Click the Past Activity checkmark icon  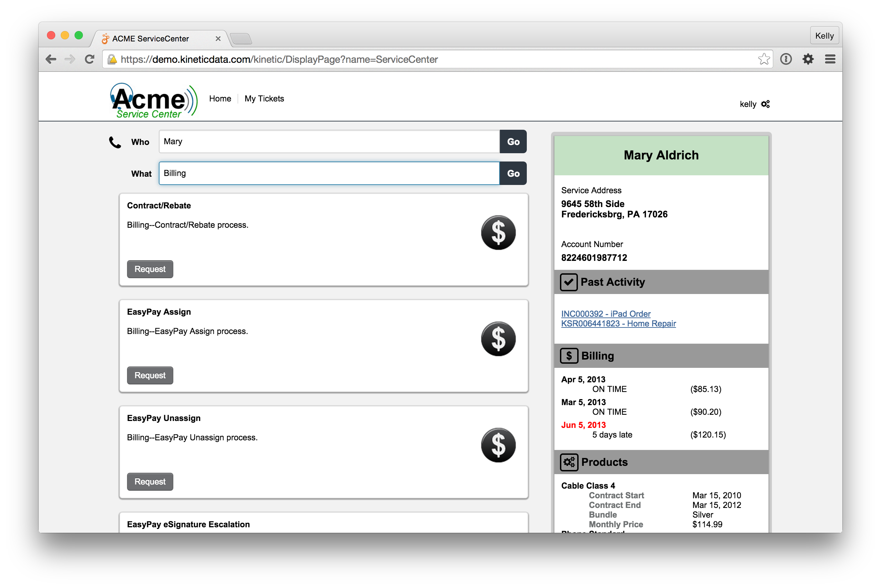[x=569, y=282]
